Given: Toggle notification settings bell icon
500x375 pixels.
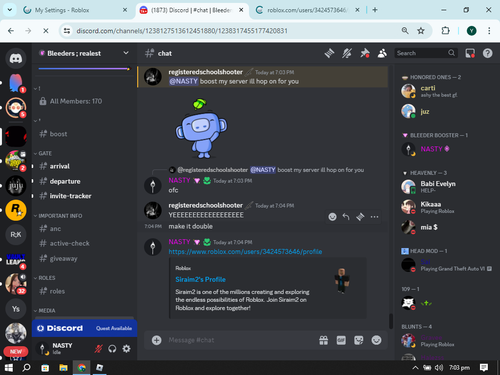Looking at the screenshot, I should 347,53.
